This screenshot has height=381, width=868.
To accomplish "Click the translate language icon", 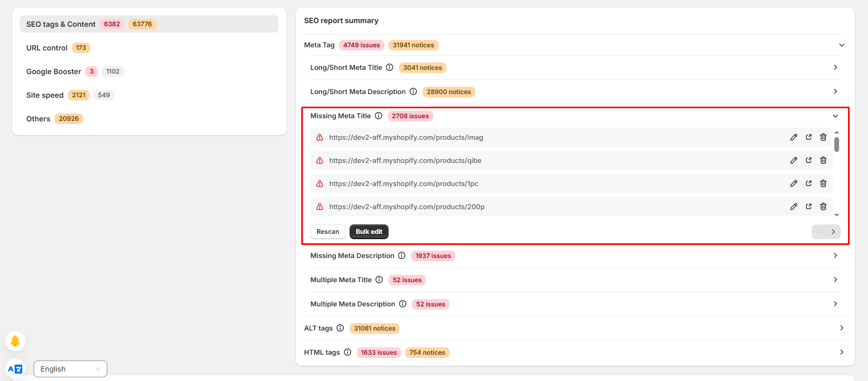I will pyautogui.click(x=15, y=369).
